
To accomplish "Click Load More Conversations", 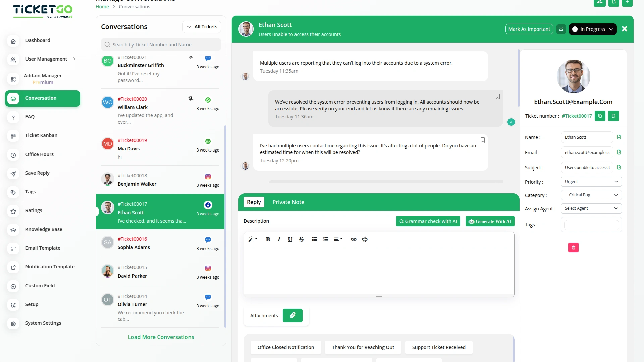I will point(161,337).
